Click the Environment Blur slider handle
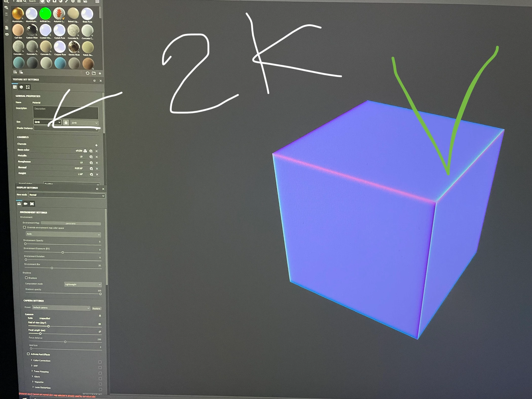This screenshot has width=532, height=399. pyautogui.click(x=52, y=268)
